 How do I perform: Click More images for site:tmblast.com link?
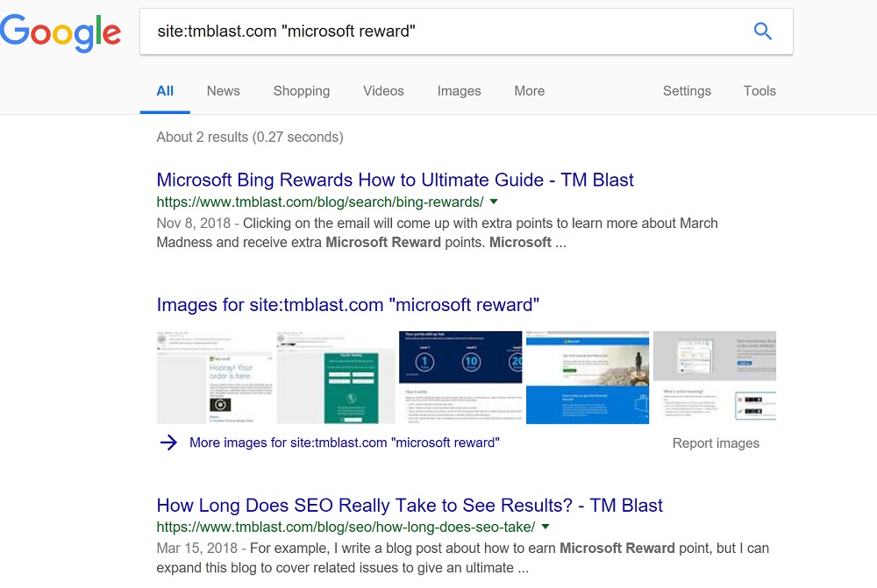pos(345,443)
